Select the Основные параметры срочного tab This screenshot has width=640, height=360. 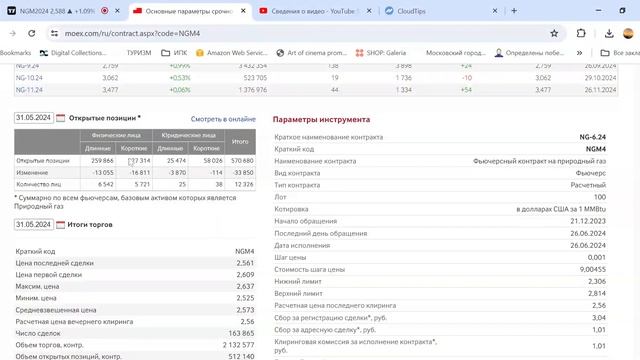click(x=189, y=11)
